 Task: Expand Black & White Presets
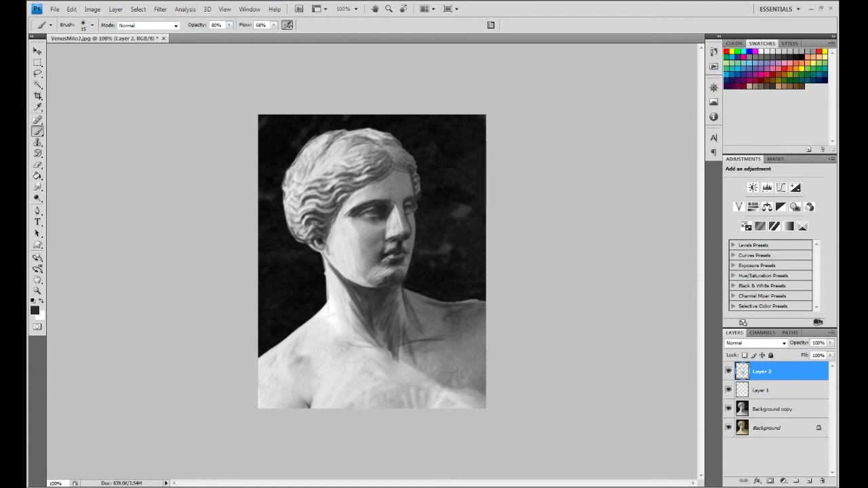[x=732, y=285]
